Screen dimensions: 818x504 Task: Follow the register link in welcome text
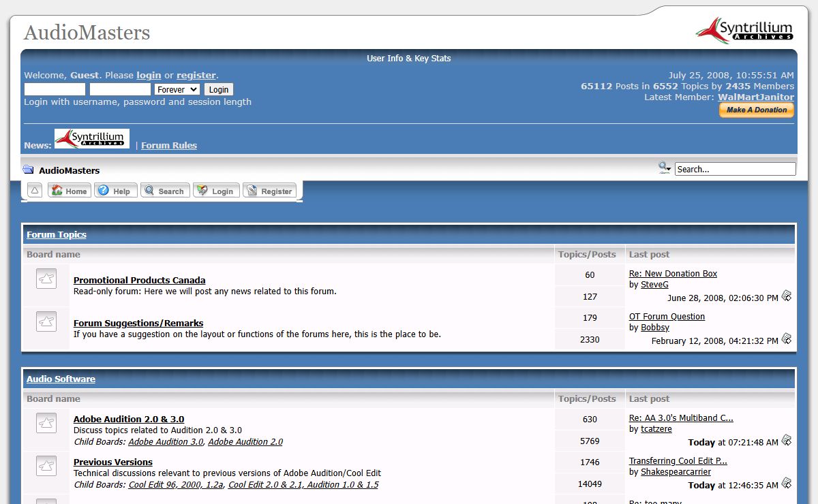(196, 76)
